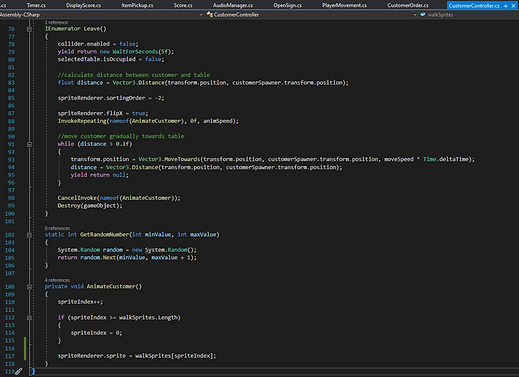Click 'spriteRenderer.sprite' on line 117

pyautogui.click(x=92, y=356)
